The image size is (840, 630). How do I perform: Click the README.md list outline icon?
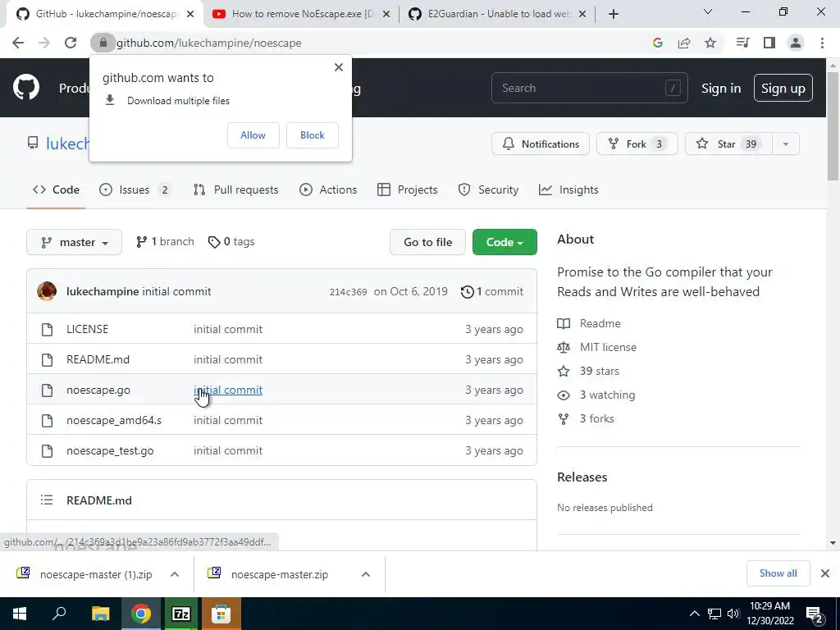pyautogui.click(x=47, y=500)
